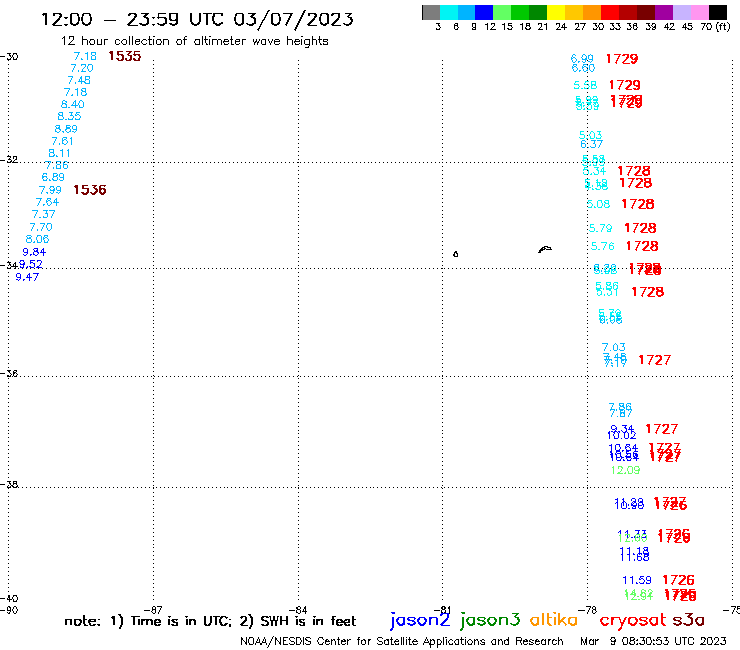This screenshot has height=650, width=740.
Task: Click the wave height value "7.20"
Action: 82,68
